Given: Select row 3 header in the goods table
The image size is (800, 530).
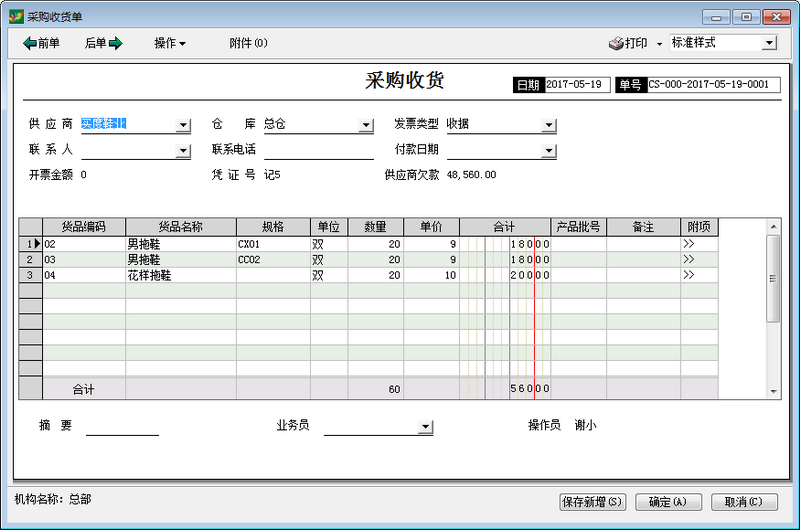Looking at the screenshot, I should click(31, 275).
